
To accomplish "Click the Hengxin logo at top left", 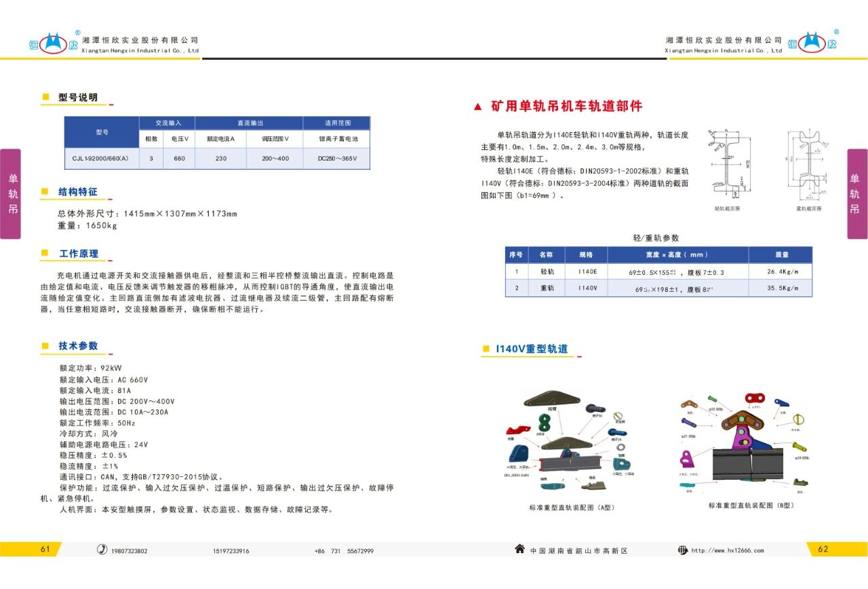I will tap(54, 43).
